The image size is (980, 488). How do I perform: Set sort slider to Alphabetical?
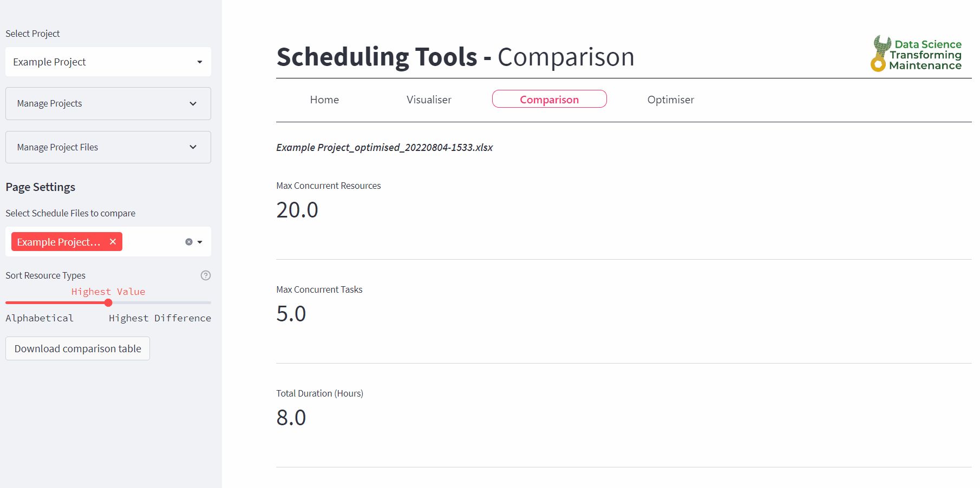tap(6, 303)
